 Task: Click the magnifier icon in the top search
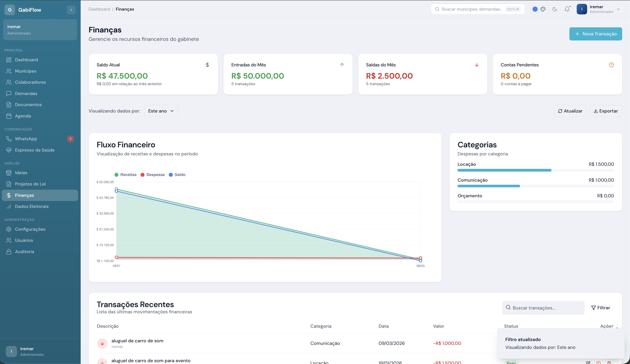[437, 9]
